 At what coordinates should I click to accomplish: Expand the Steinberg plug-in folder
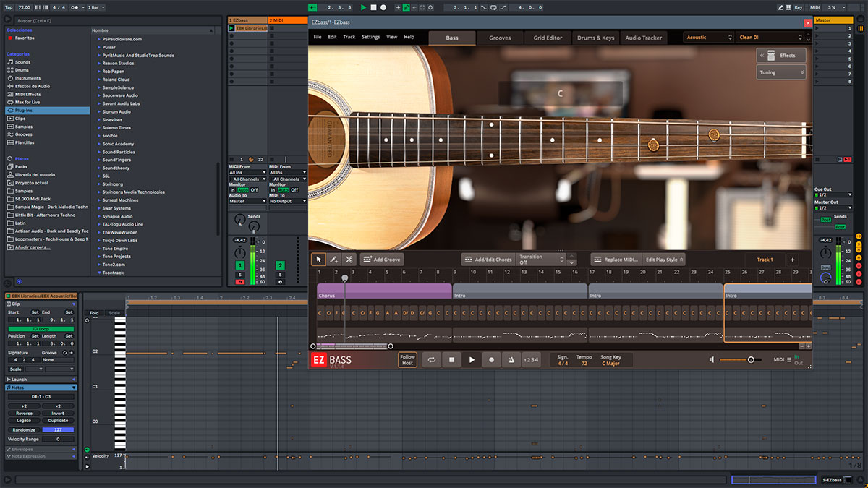[x=98, y=184]
